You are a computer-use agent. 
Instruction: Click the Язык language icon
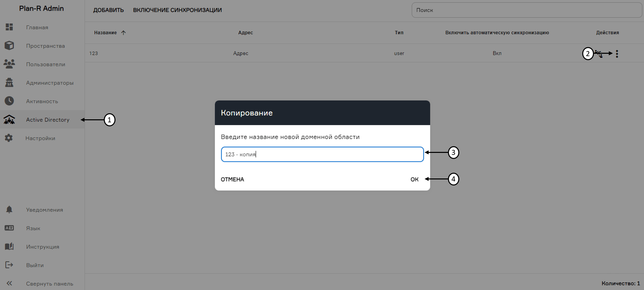tap(9, 228)
